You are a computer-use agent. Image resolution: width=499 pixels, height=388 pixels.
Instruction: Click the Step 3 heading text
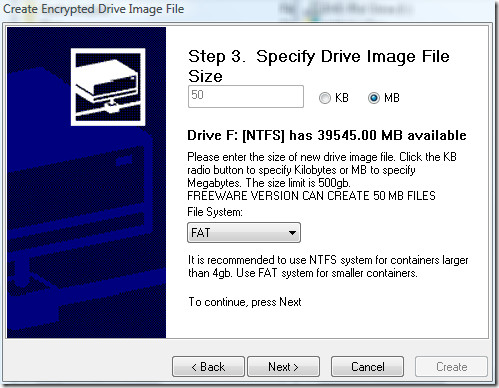tap(319, 66)
